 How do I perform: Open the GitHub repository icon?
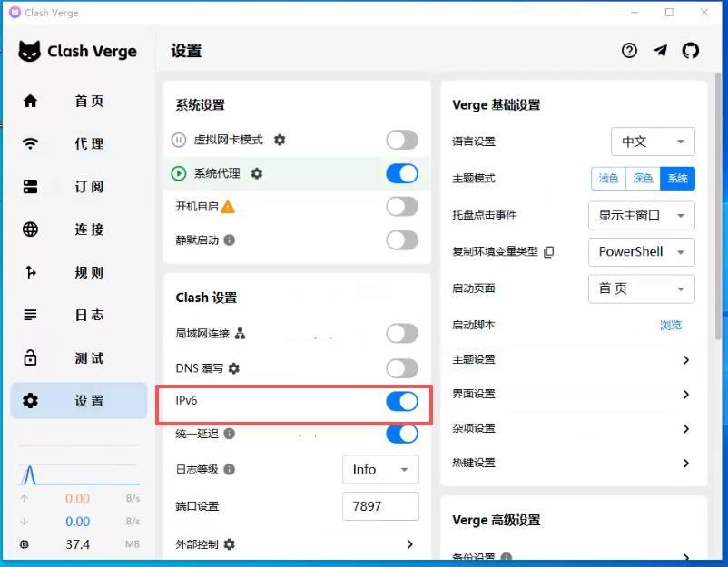tap(691, 51)
